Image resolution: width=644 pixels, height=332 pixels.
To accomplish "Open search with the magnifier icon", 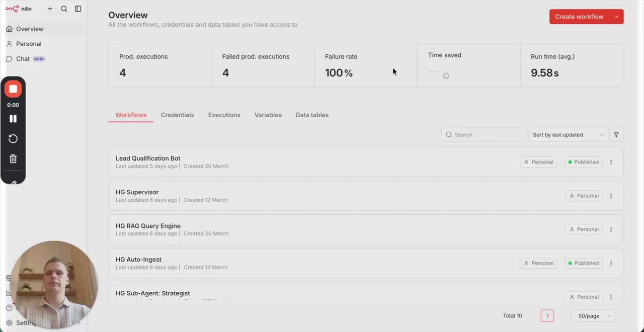I will click(x=64, y=9).
